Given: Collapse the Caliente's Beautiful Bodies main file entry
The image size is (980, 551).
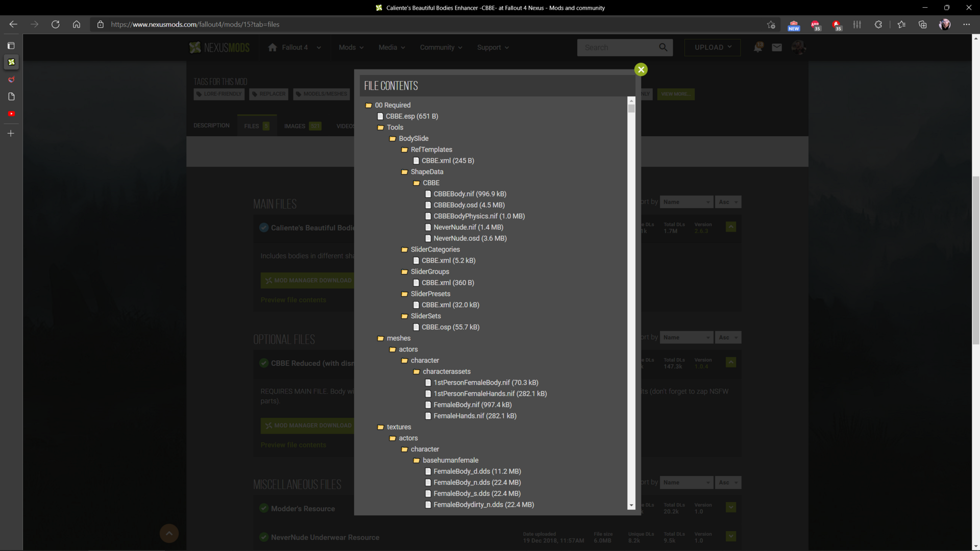Looking at the screenshot, I should pos(731,227).
